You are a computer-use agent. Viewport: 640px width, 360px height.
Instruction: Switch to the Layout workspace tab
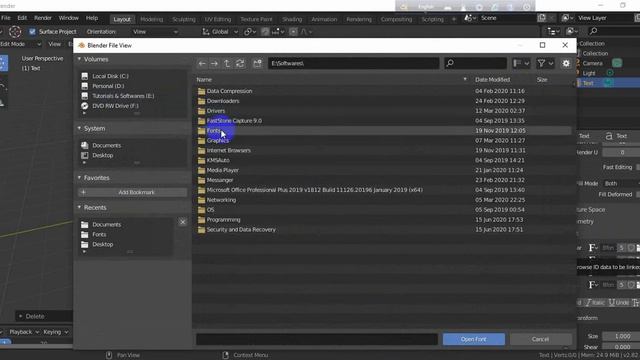pyautogui.click(x=122, y=19)
